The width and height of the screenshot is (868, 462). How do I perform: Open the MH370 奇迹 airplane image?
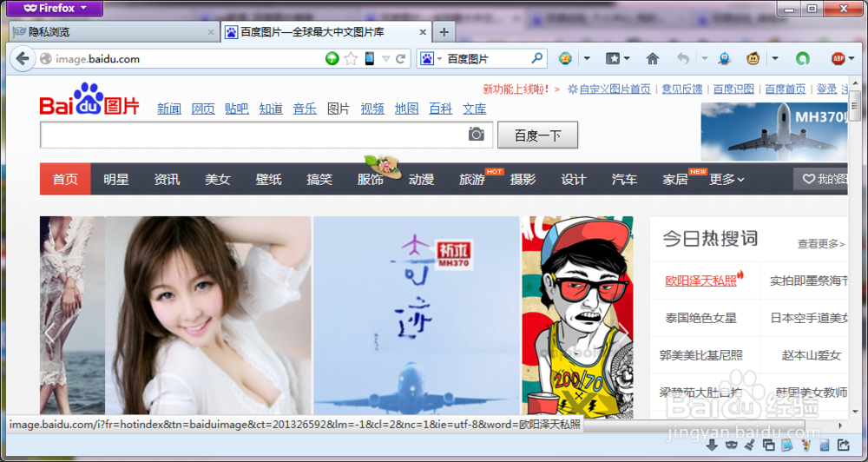417,315
